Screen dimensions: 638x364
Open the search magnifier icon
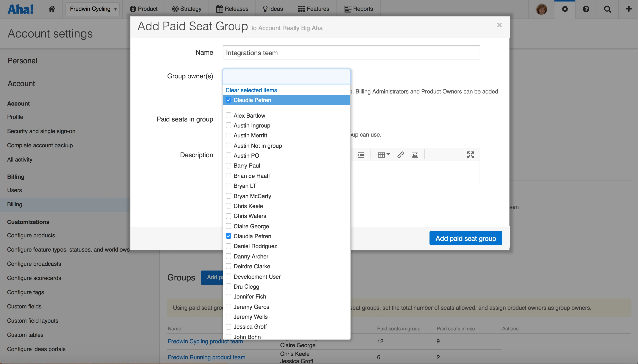607,9
